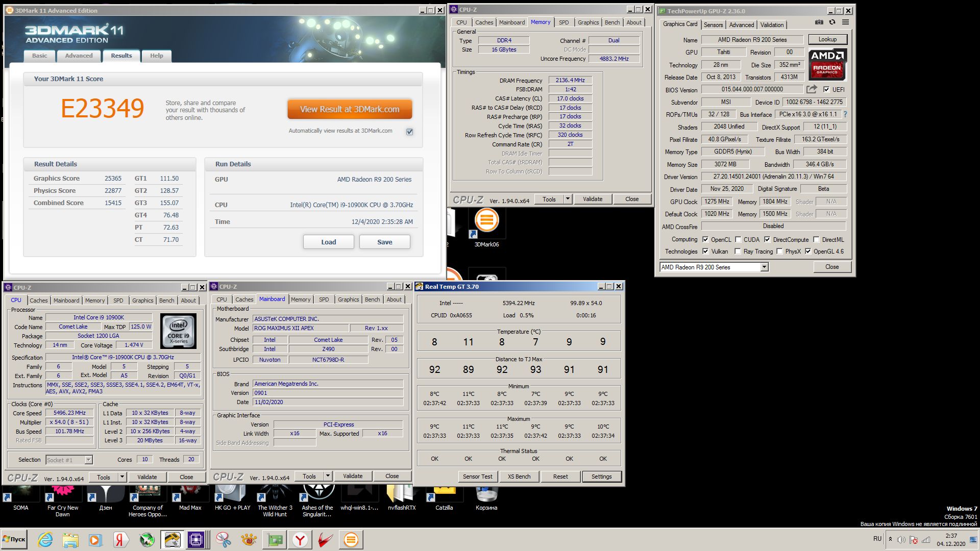Open Yandex Browser Y taskbar icon
The width and height of the screenshot is (980, 551).
[300, 540]
